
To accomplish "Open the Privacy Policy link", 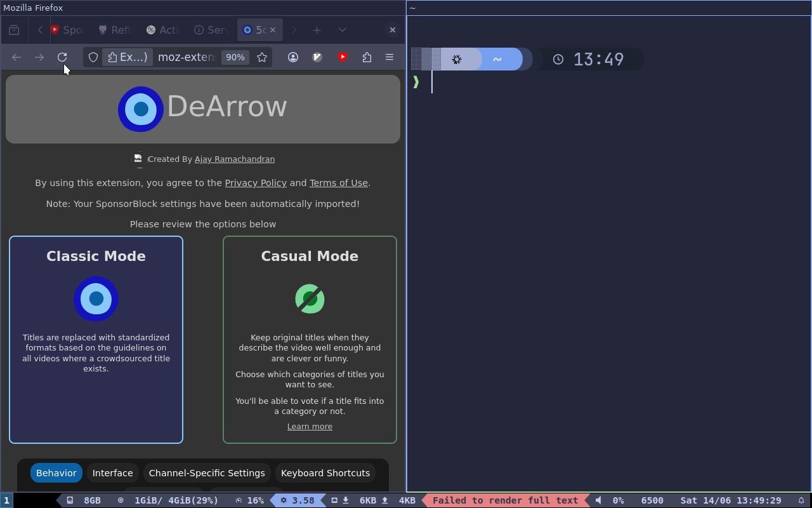I will 256,183.
